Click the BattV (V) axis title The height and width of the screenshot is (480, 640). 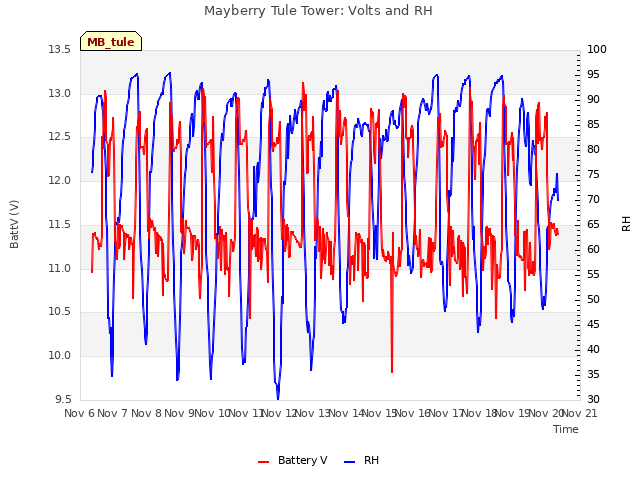point(14,224)
